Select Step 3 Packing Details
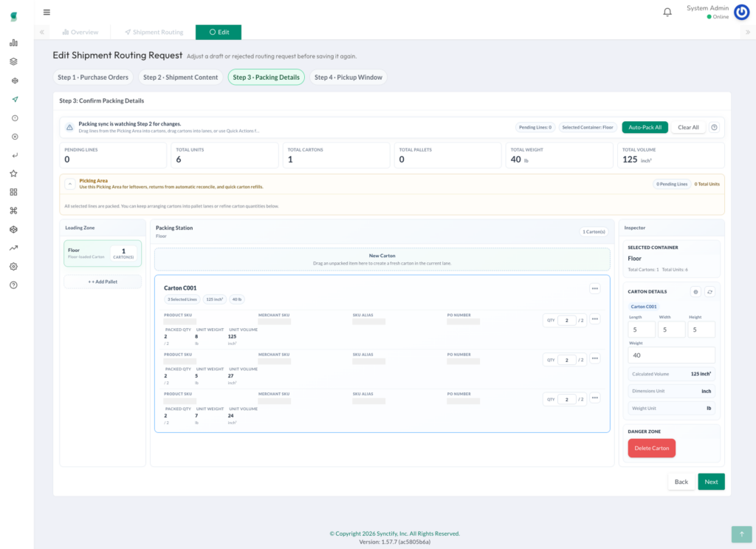 coord(266,77)
